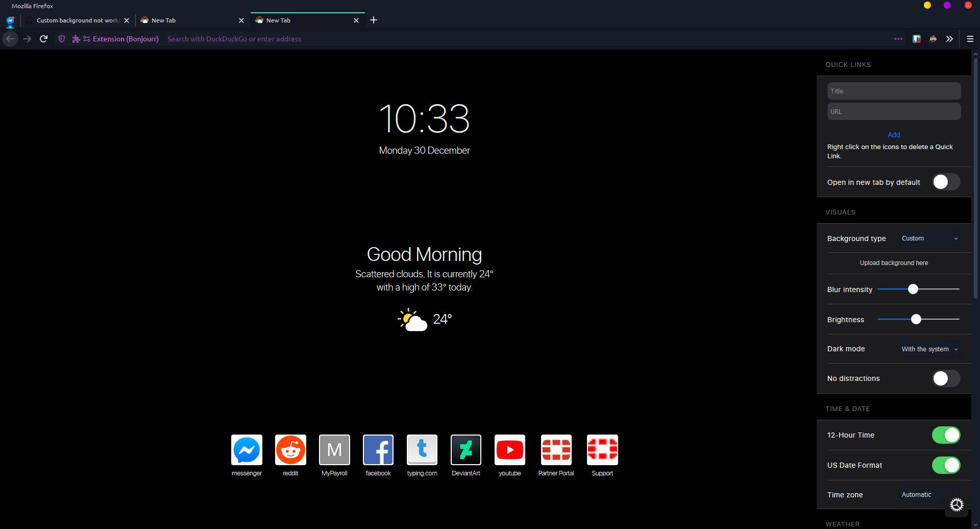Image resolution: width=980 pixels, height=529 pixels.
Task: Enable Open in new tab by default
Action: tap(946, 182)
